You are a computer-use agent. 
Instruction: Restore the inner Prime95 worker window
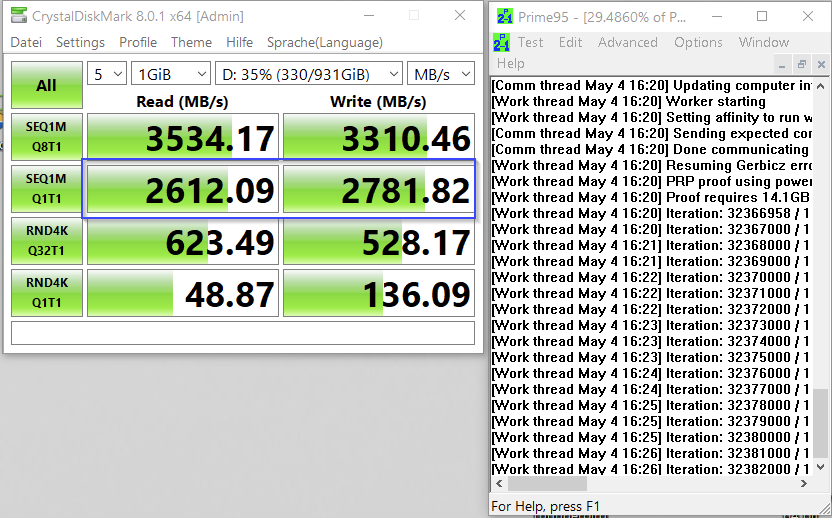[801, 65]
